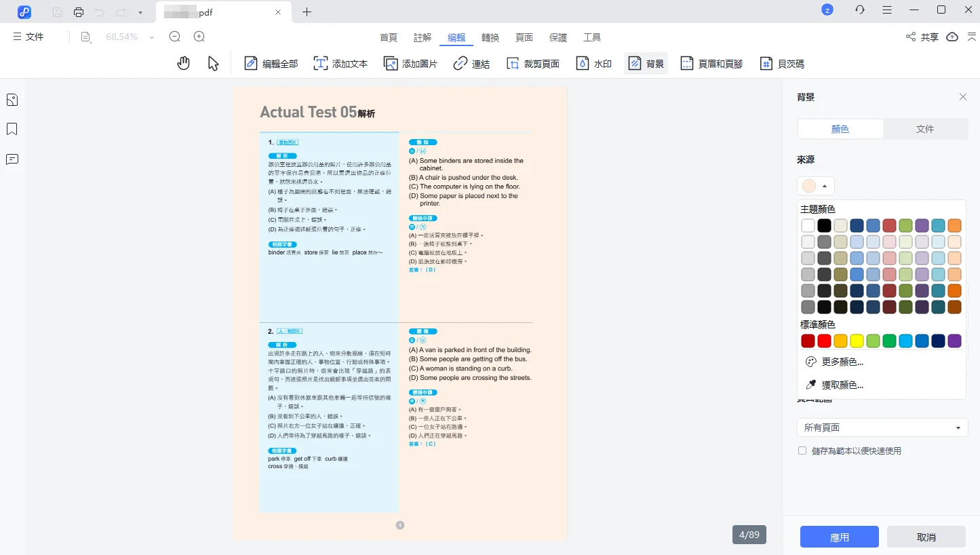The height and width of the screenshot is (555, 980).
Task: Open the bookmark panel in sidebar
Action: tap(12, 130)
